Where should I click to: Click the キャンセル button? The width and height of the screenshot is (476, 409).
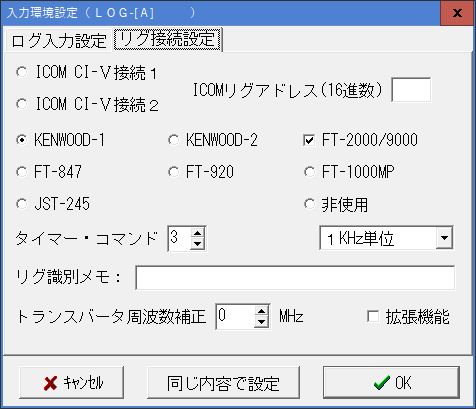[x=71, y=382]
